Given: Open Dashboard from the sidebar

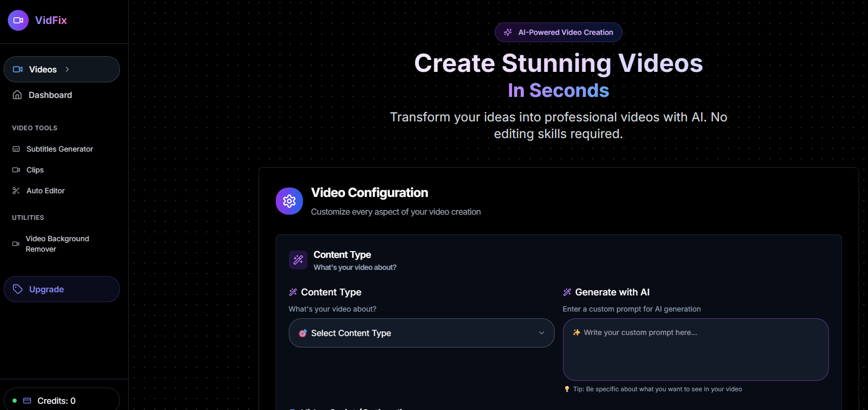Looking at the screenshot, I should coord(50,95).
